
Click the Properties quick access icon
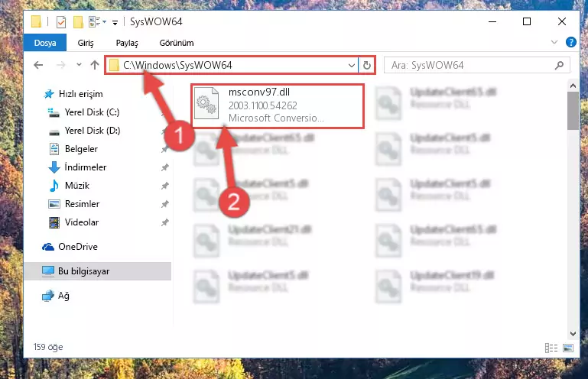pos(60,22)
